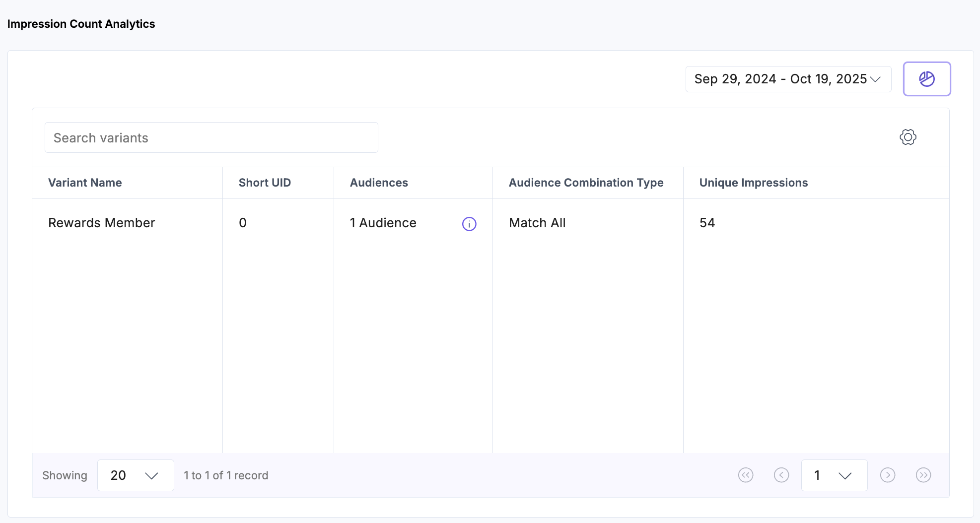
Task: Click the audience info icon
Action: coord(469,224)
